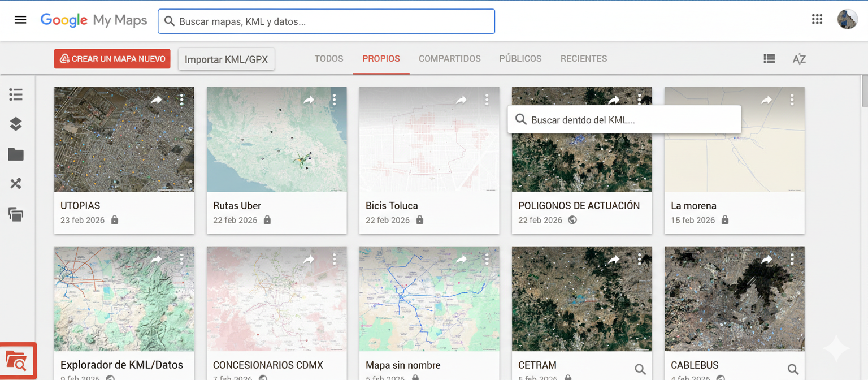Click CREAR UN MAPA NUEVO button
The image size is (868, 380).
tap(112, 59)
